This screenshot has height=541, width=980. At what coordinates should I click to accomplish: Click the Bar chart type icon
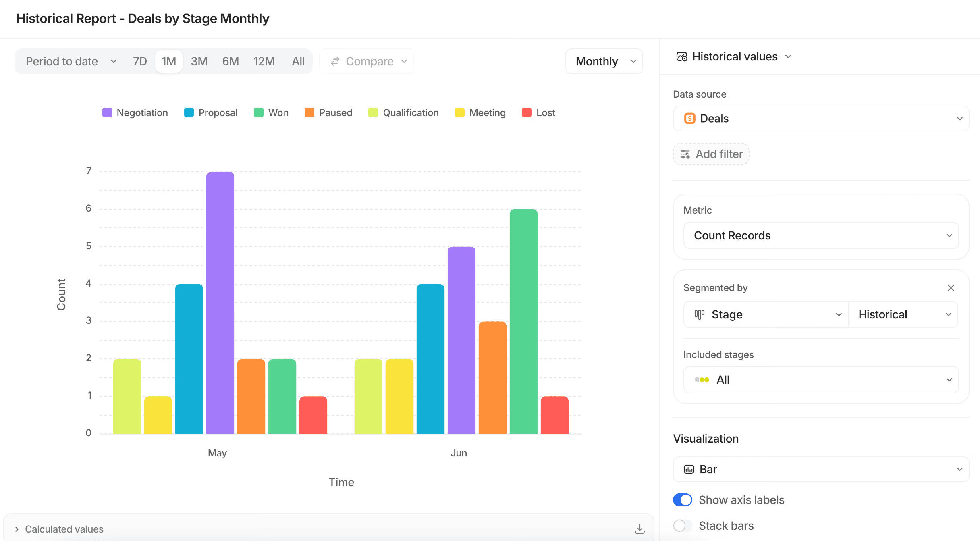689,469
